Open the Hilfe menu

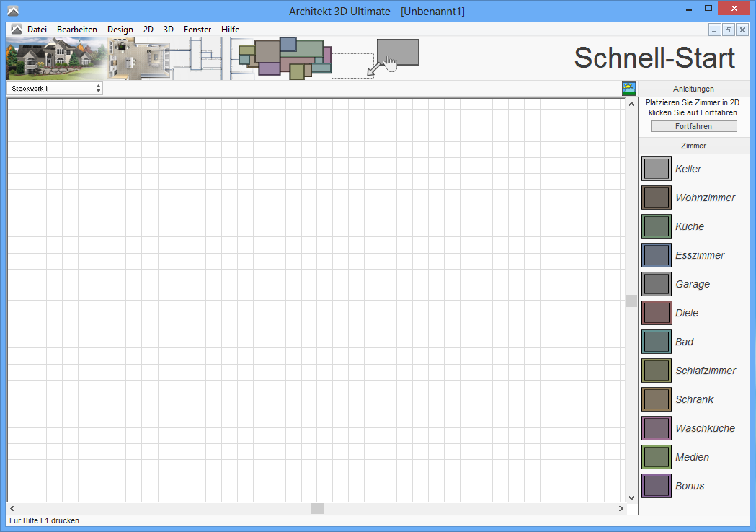point(231,30)
